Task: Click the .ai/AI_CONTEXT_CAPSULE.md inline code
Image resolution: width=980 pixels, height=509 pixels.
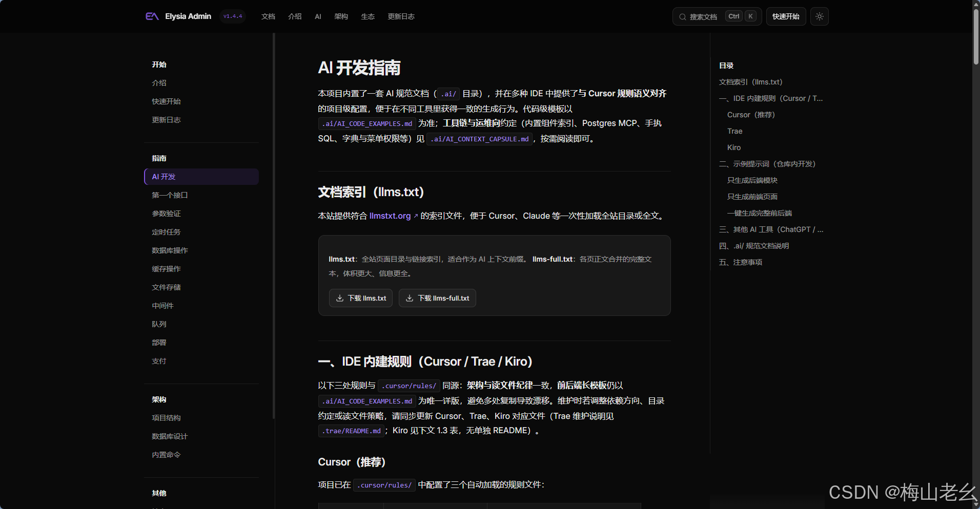Action: pyautogui.click(x=480, y=139)
